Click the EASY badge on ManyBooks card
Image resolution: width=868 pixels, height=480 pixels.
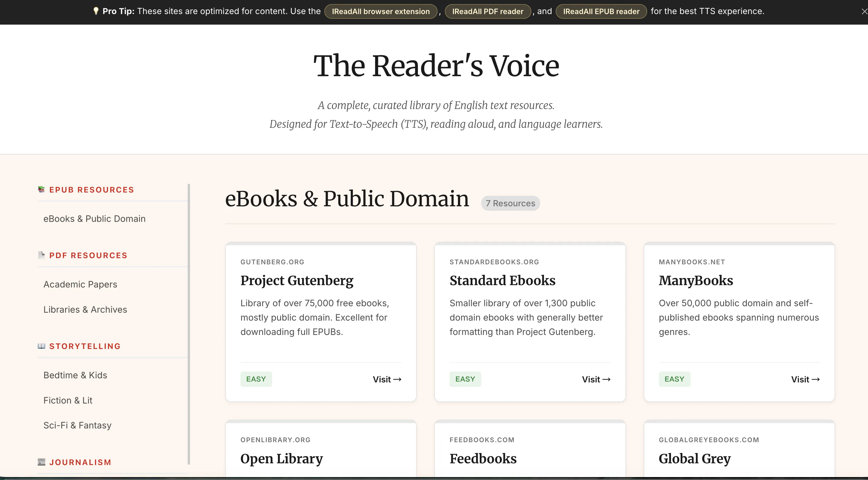[x=674, y=379]
